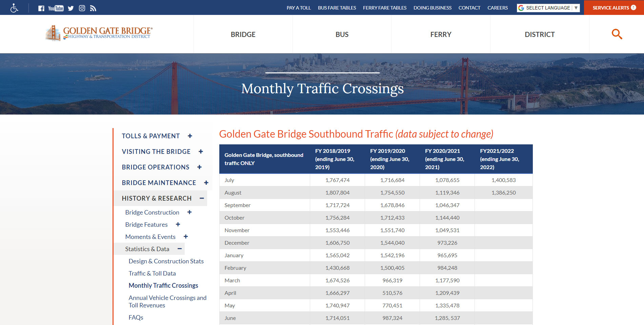This screenshot has width=644, height=325.
Task: Click the Golden Gate Bridge Southbound Traffic heading
Action: [x=356, y=134]
